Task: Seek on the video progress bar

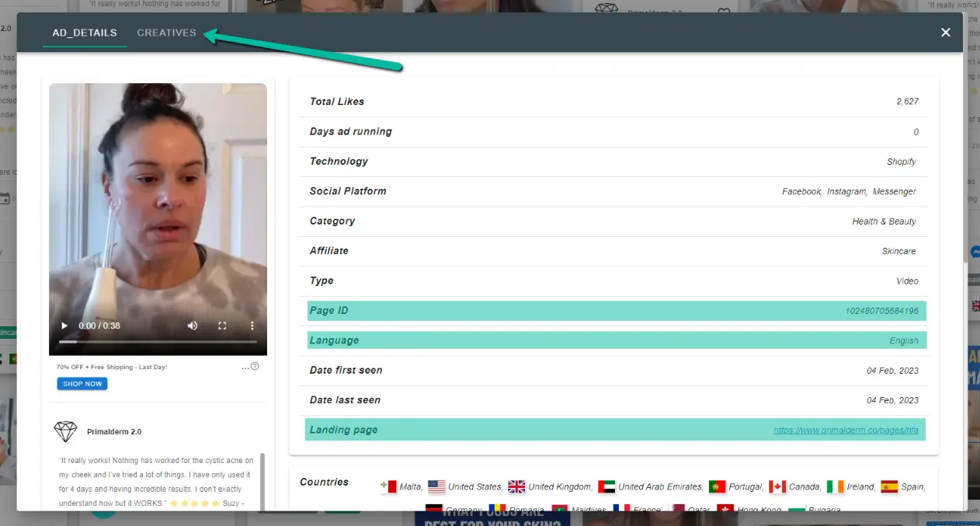Action: [x=158, y=342]
